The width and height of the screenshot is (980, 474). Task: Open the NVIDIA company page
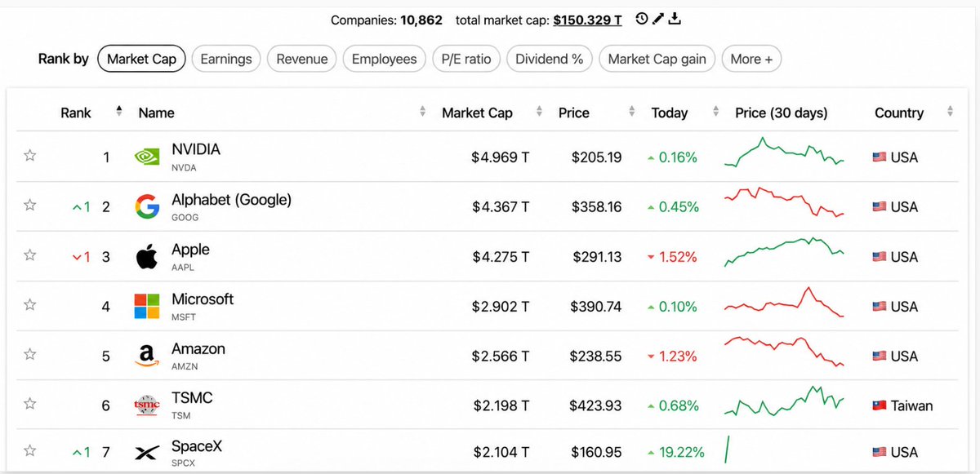pyautogui.click(x=196, y=150)
